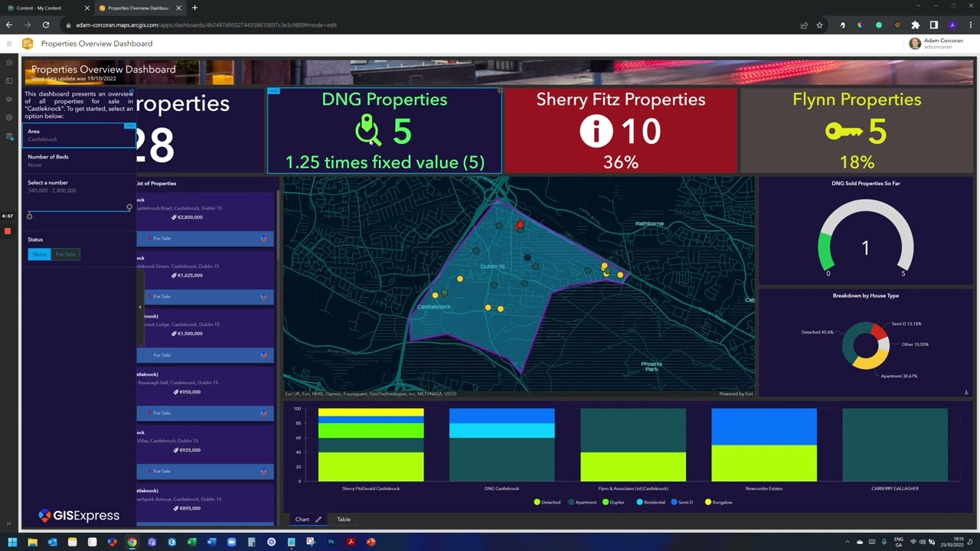Reload the page
This screenshot has height=551, width=980.
pos(46,25)
